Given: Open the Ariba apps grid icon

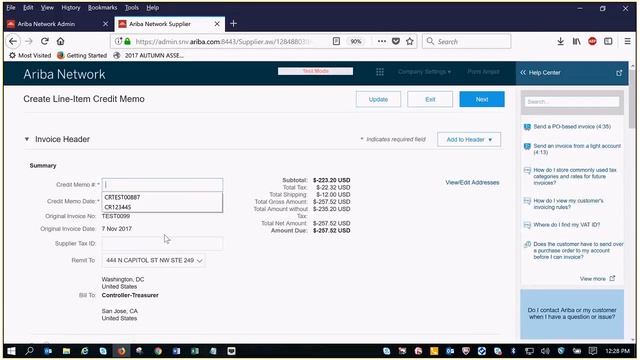Looking at the screenshot, I should click(x=380, y=72).
